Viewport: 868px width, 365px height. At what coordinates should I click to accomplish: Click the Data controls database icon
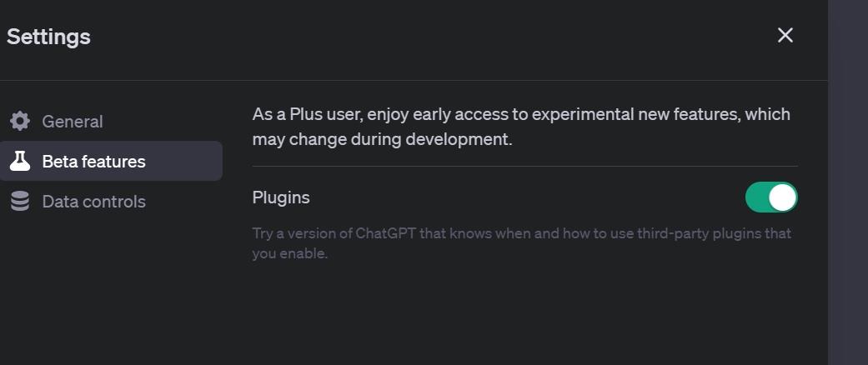pos(20,202)
